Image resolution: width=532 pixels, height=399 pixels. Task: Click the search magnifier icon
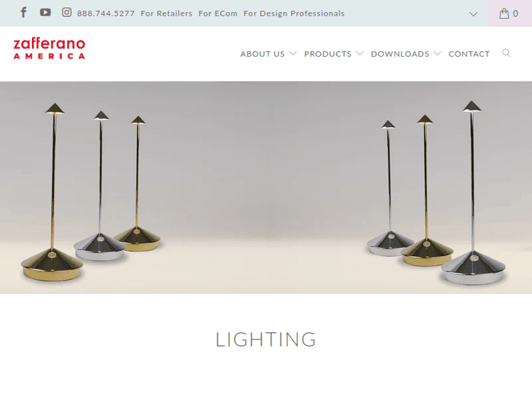pyautogui.click(x=506, y=53)
